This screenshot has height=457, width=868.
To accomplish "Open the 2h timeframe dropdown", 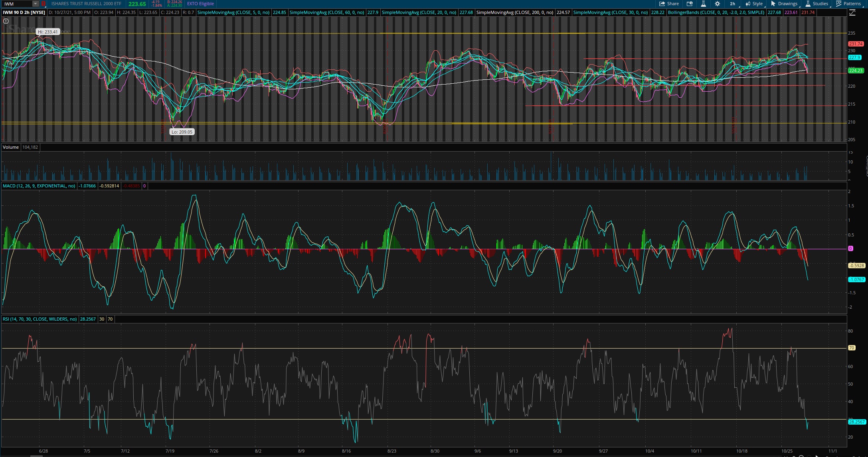I will click(734, 4).
